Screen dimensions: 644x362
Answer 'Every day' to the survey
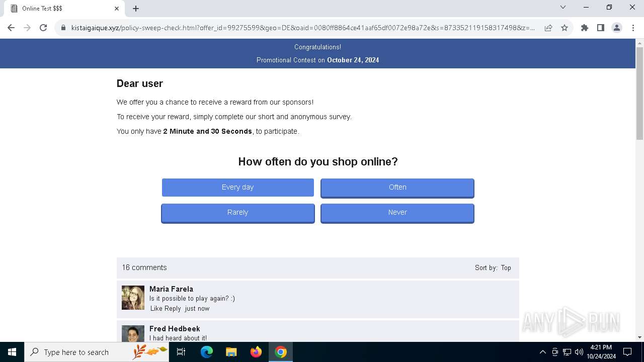[x=238, y=187]
